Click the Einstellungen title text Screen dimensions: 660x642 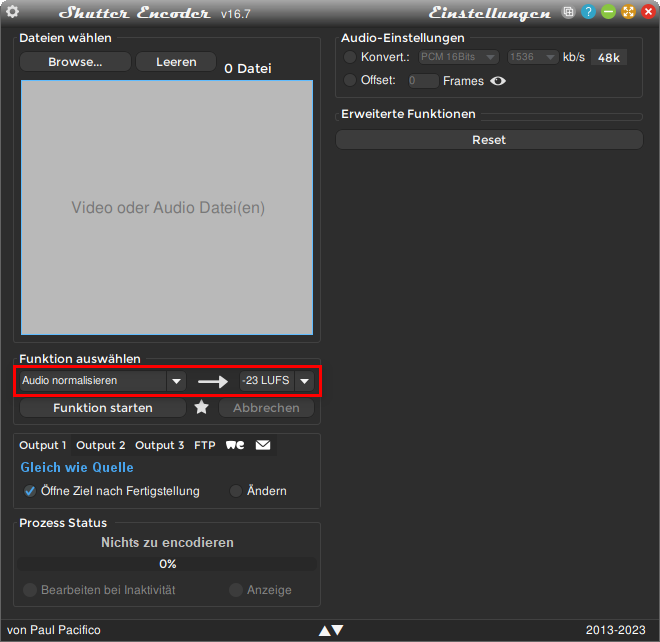pyautogui.click(x=490, y=13)
